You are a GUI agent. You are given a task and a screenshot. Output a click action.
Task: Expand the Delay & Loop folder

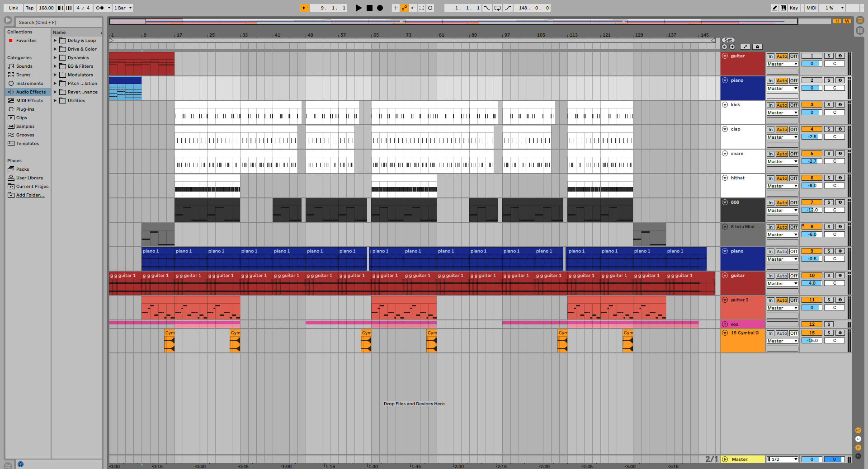coord(55,40)
